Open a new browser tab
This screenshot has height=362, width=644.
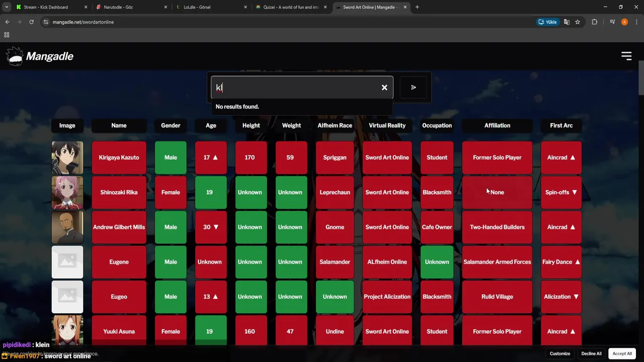(x=417, y=7)
